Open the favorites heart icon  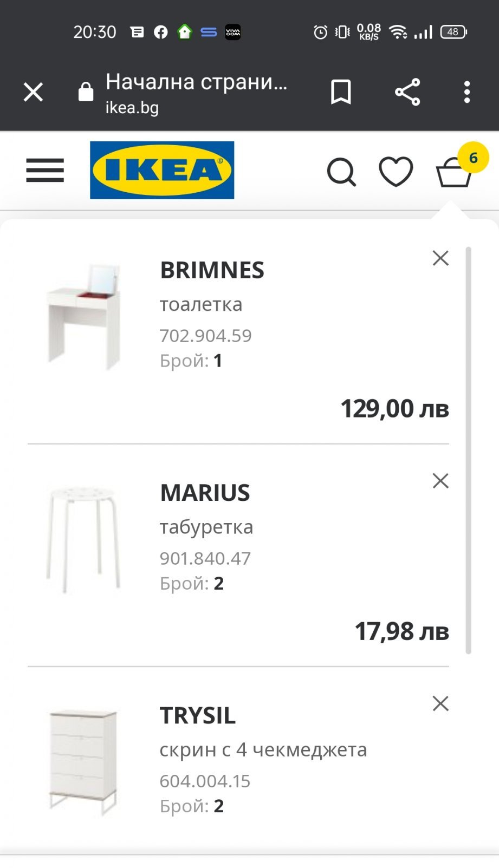(x=396, y=172)
